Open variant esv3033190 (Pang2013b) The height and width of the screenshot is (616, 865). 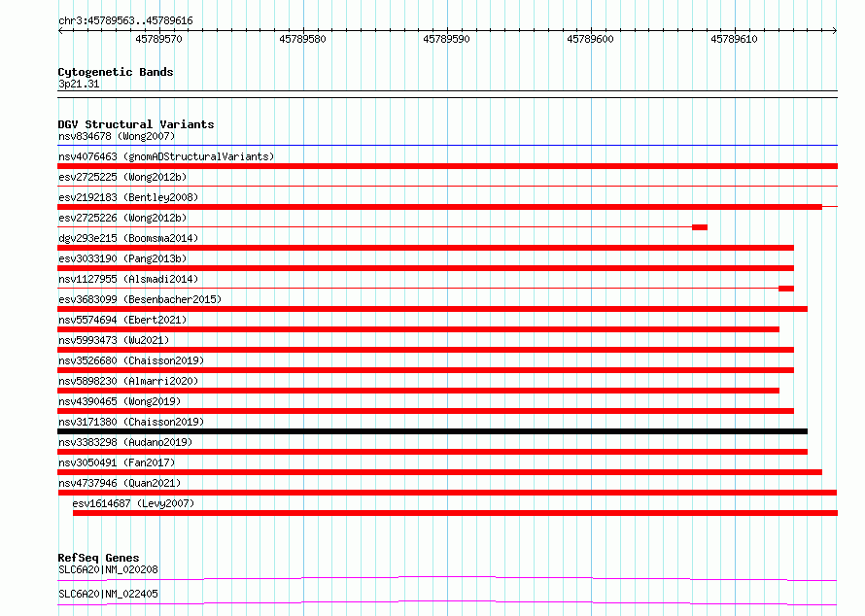click(122, 258)
